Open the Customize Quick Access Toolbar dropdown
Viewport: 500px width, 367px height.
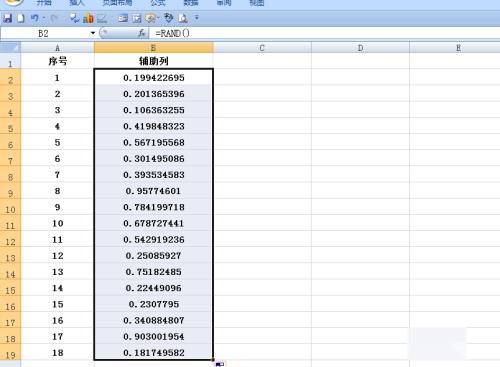(x=197, y=17)
